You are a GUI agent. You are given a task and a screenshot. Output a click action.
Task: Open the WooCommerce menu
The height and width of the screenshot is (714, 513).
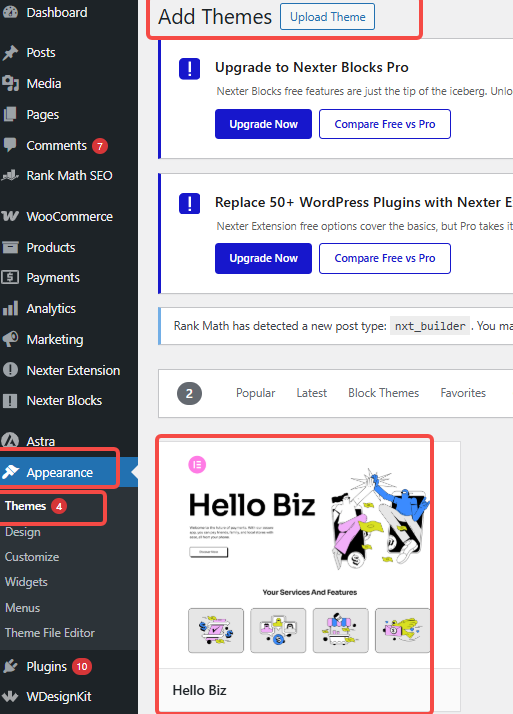[69, 216]
